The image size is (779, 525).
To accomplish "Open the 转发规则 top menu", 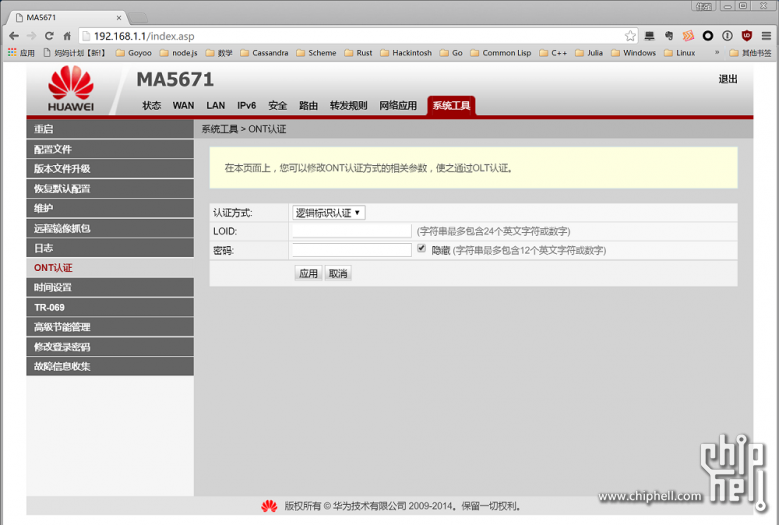I will pos(348,105).
